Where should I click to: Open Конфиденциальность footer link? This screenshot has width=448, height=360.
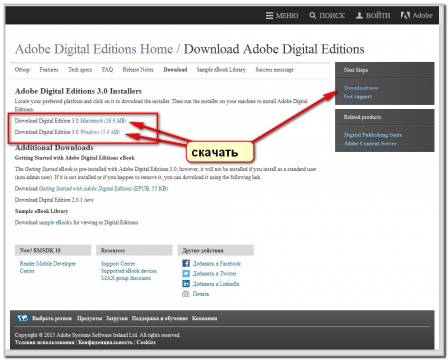pyautogui.click(x=106, y=342)
